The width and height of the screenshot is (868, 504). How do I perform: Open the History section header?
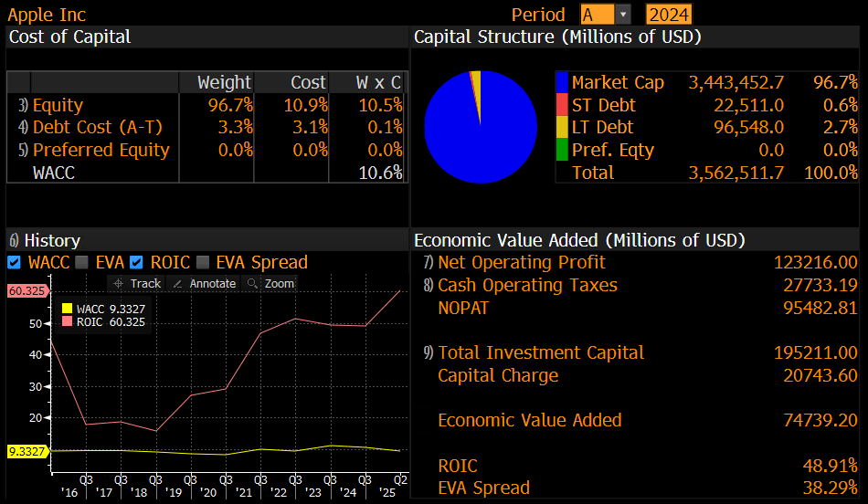[51, 240]
